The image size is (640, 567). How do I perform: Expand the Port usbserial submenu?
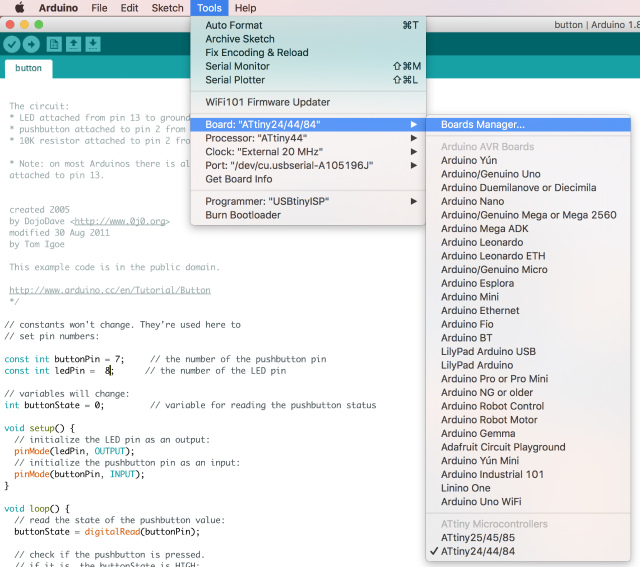click(x=308, y=165)
